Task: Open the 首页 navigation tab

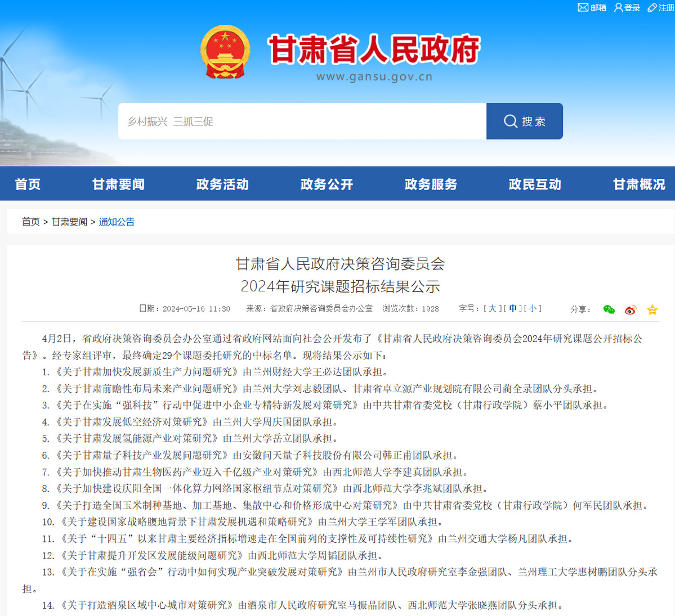Action: pos(28,184)
